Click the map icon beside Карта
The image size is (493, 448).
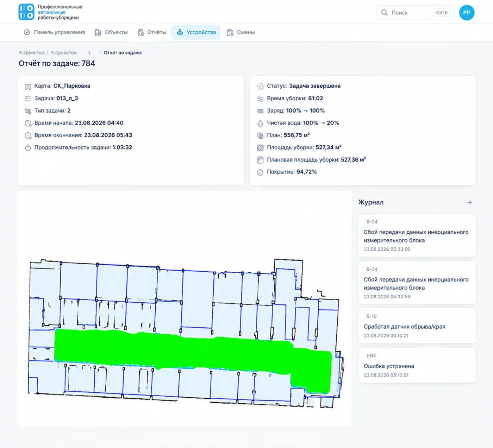pos(28,86)
